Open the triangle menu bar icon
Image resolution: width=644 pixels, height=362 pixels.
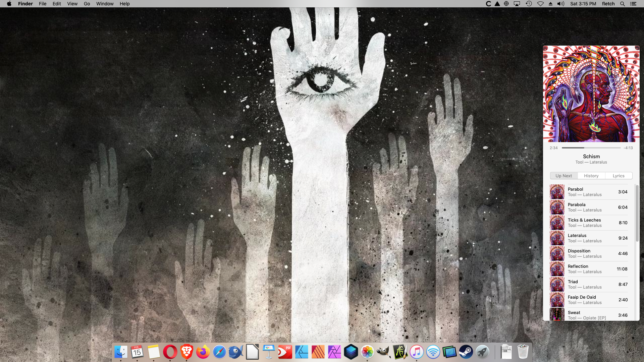click(x=497, y=4)
